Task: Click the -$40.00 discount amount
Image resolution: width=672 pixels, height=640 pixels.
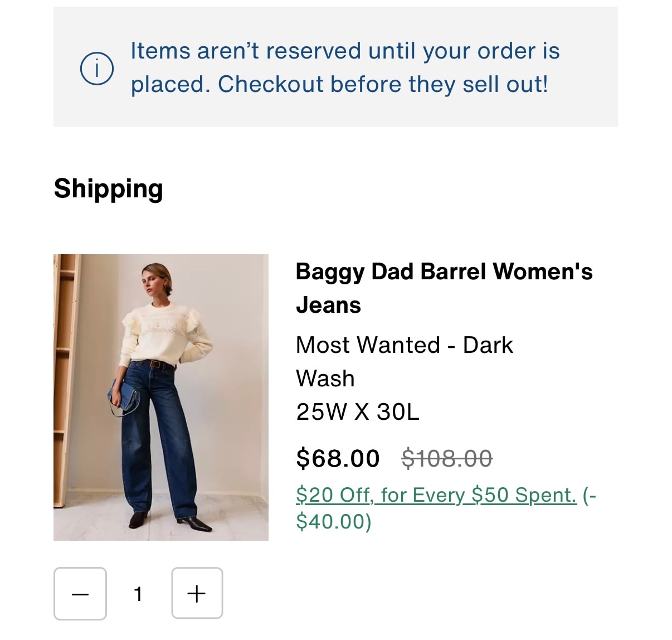Action: (x=333, y=521)
